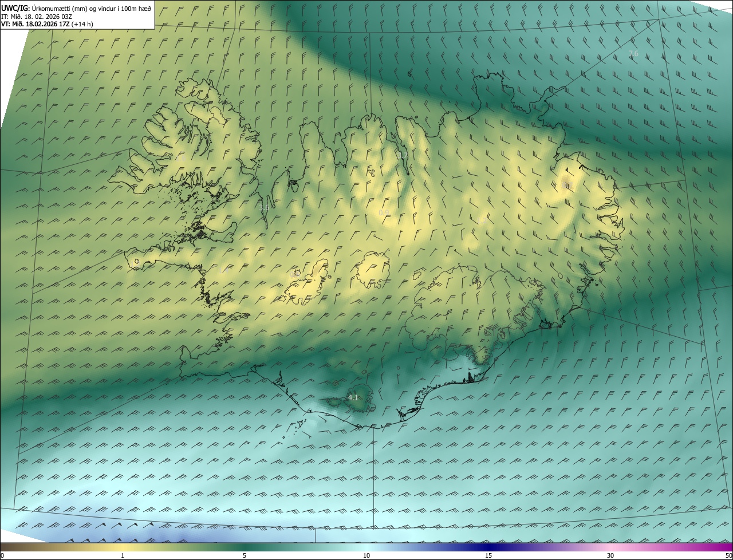Click the color scale at label 15
Viewport: 733px width, 560px height.
pyautogui.click(x=488, y=555)
